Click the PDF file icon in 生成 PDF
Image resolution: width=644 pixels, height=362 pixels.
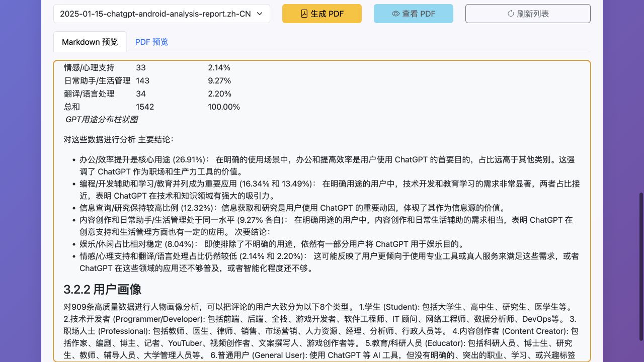[304, 14]
